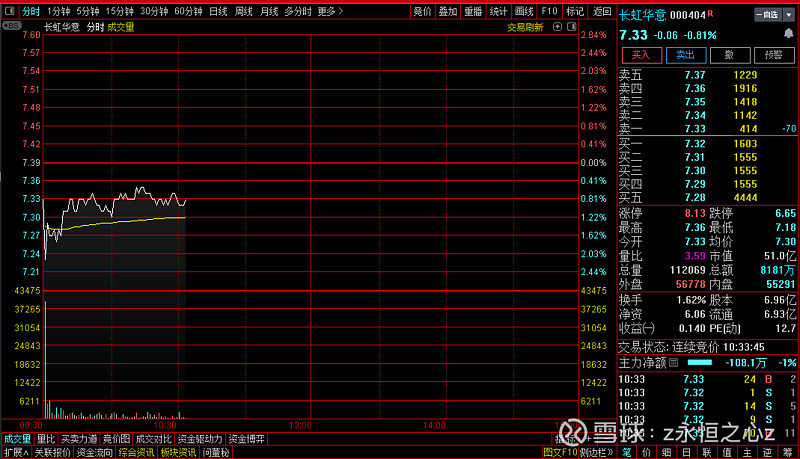Click the 返回 back toolbar item

602,11
